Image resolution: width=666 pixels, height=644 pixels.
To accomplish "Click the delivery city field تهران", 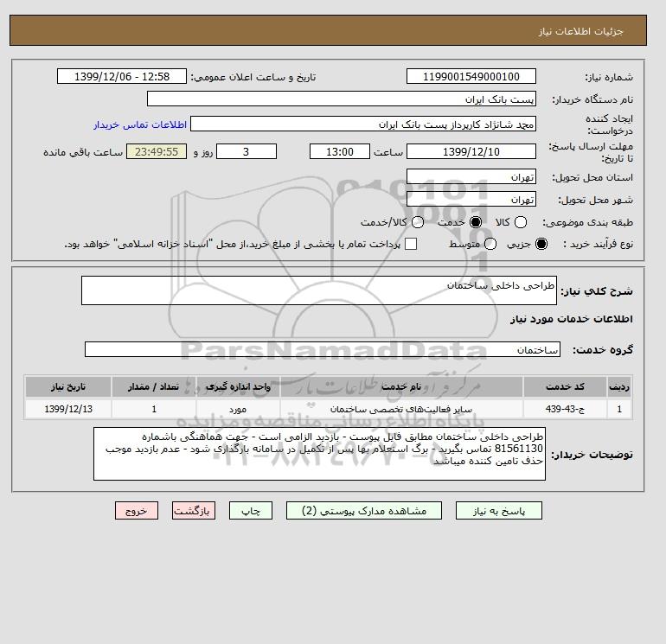I will coord(471,199).
